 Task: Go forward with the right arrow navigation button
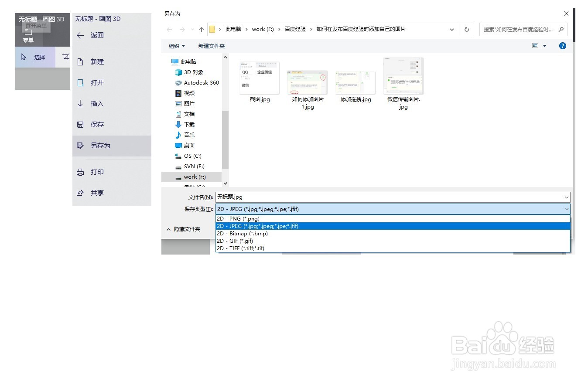(x=182, y=30)
